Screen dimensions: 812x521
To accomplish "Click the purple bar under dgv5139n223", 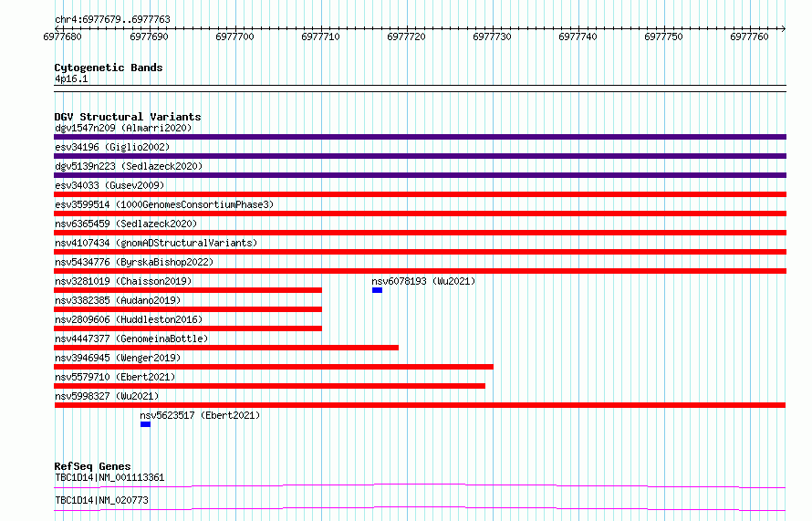I will click(x=420, y=175).
